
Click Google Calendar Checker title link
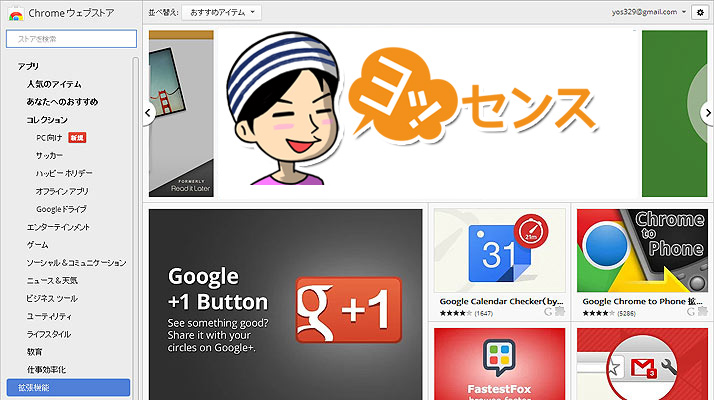[x=501, y=302]
